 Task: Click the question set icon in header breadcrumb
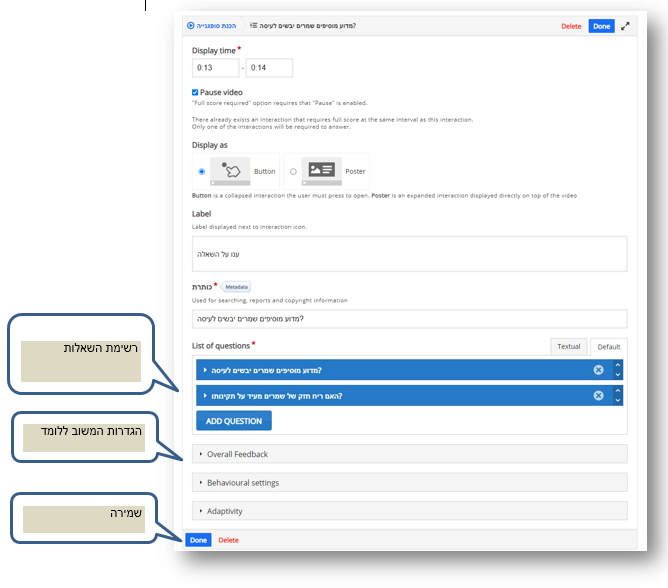click(254, 26)
